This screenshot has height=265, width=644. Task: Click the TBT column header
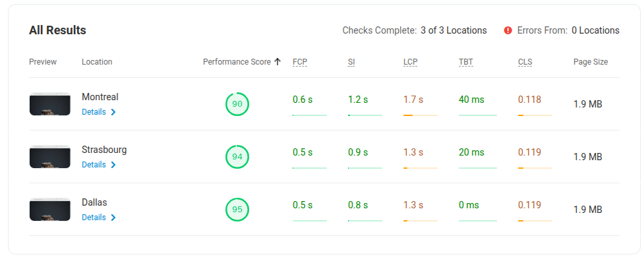[466, 63]
